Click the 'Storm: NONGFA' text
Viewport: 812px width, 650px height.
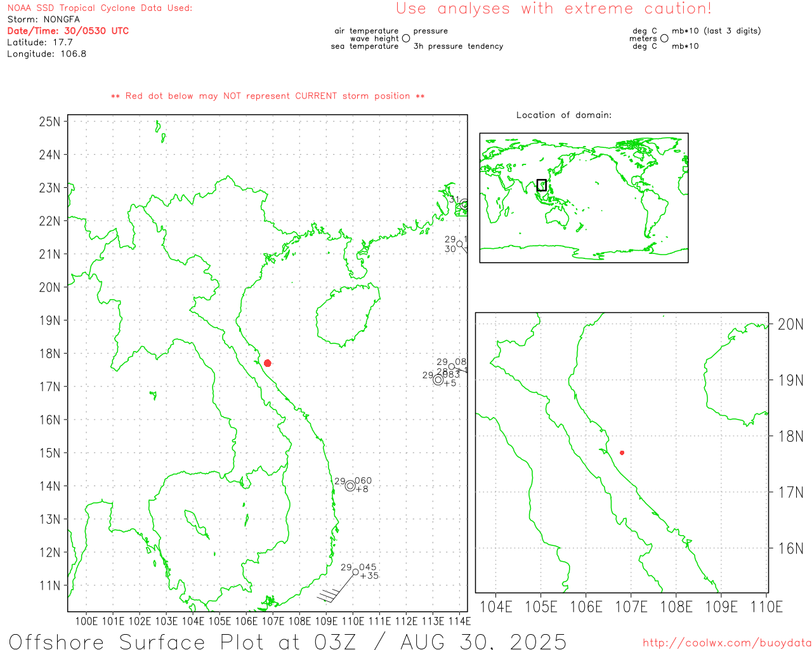(x=43, y=19)
